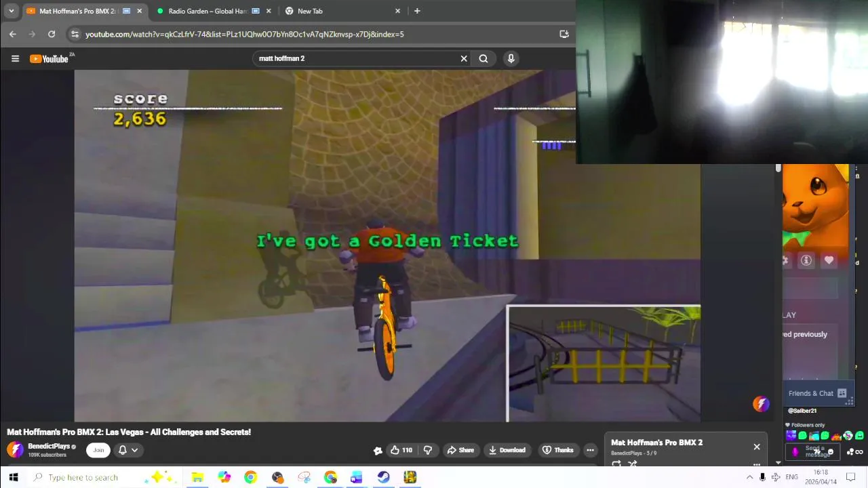The width and height of the screenshot is (868, 488).
Task: Go back with the browser arrow
Action: click(12, 34)
